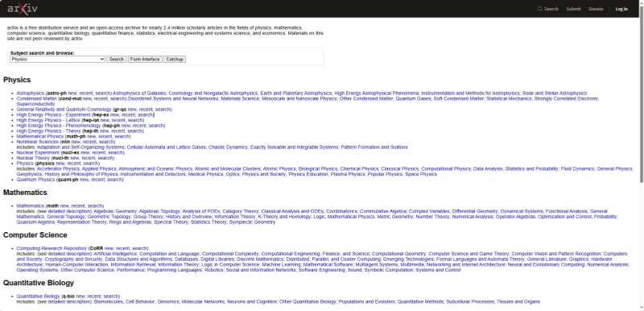This screenshot has width=644, height=311.
Task: Open the Physics subject dropdown
Action: pyautogui.click(x=57, y=59)
